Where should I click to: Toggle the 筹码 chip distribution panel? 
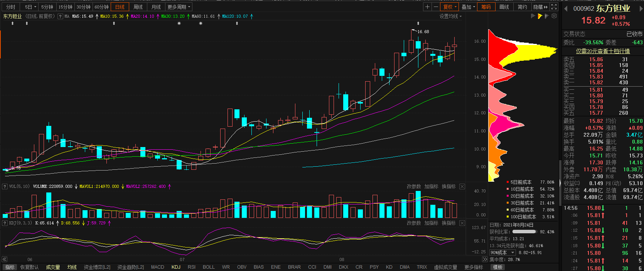tap(486, 7)
